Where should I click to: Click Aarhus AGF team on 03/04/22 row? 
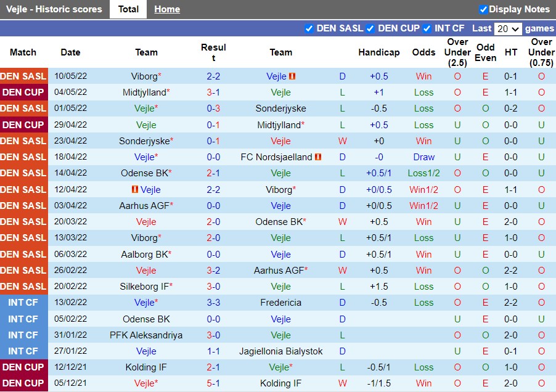[144, 206]
